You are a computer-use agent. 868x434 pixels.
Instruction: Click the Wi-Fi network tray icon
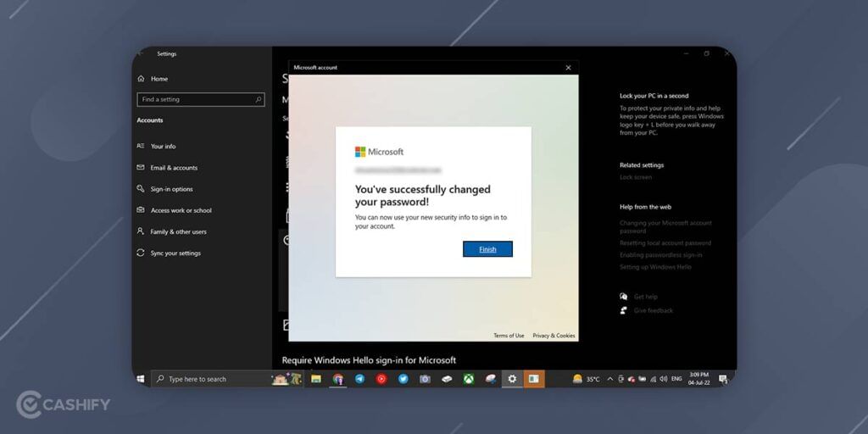[654, 379]
